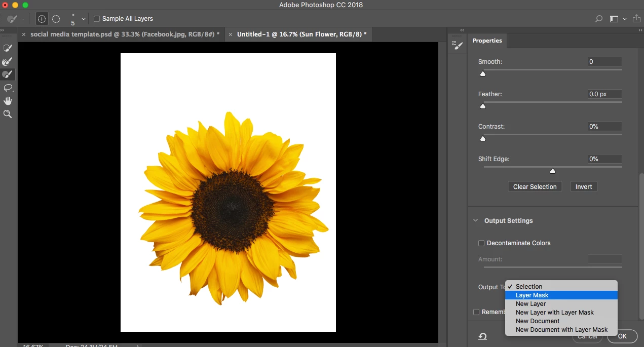
Task: Select the Refine Edge Brush tool
Action: point(8,61)
